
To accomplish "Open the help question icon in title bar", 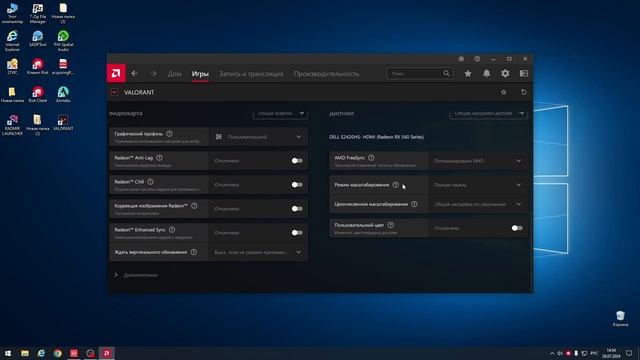I will point(477,59).
